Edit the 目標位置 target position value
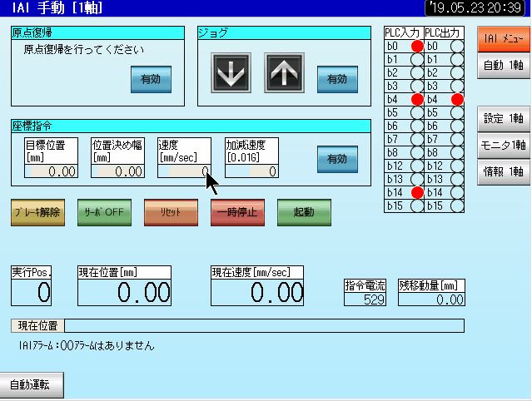The width and height of the screenshot is (532, 401). [x=52, y=171]
